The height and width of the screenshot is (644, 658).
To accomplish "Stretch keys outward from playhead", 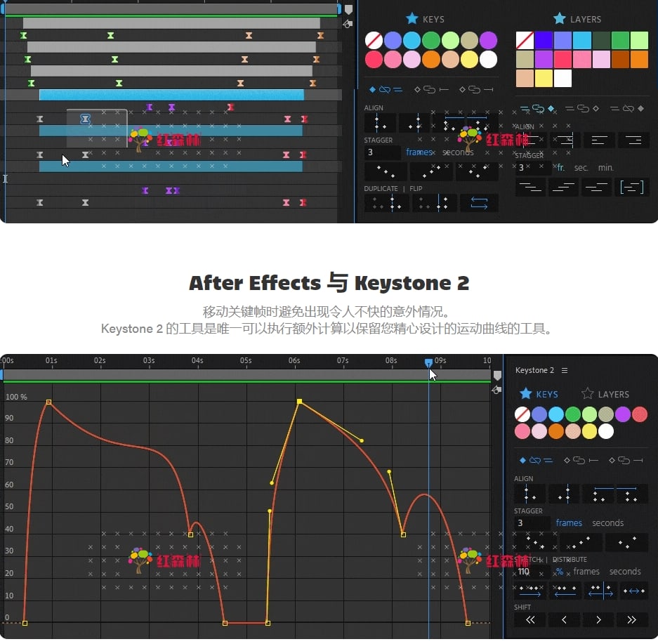I will [x=601, y=591].
